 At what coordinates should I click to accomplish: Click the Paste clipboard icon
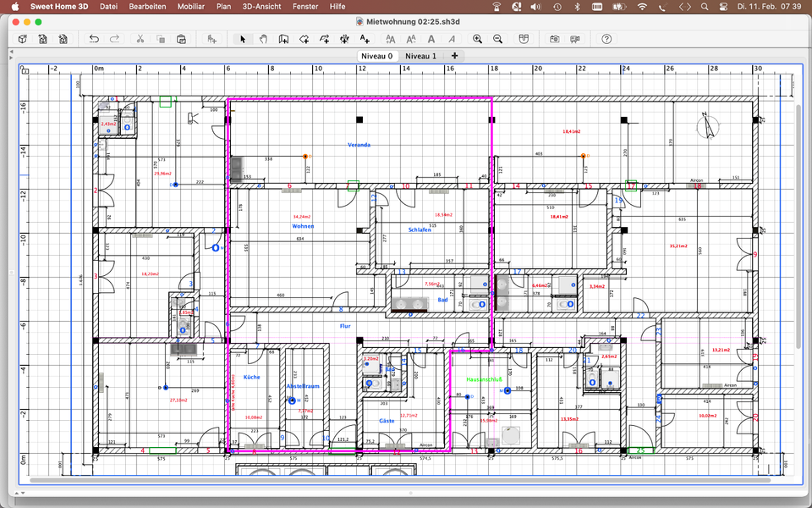[181, 39]
